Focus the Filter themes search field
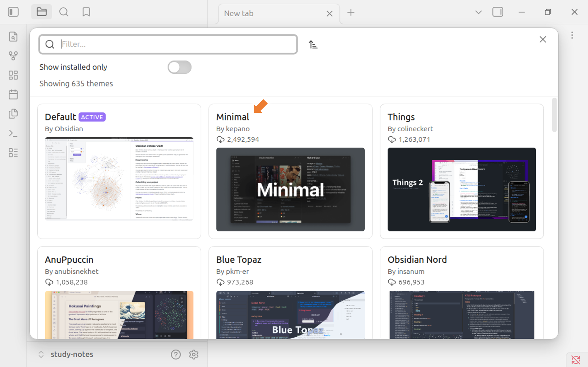Viewport: 588px width, 367px height. (168, 44)
